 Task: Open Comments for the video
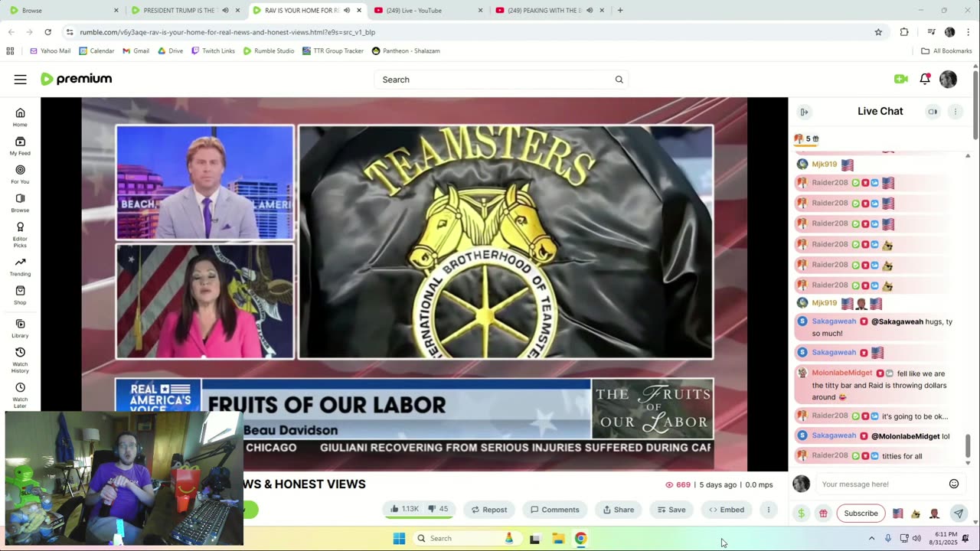[x=554, y=510]
